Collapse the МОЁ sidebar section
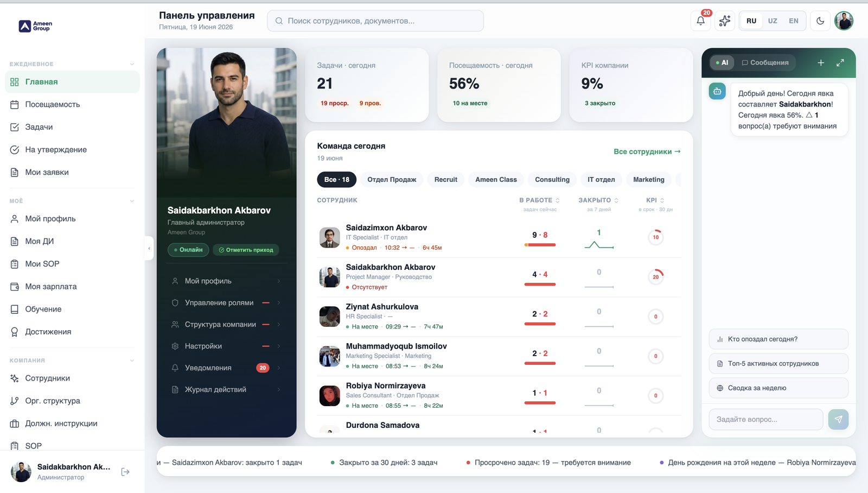This screenshot has height=493, width=868. pyautogui.click(x=132, y=201)
